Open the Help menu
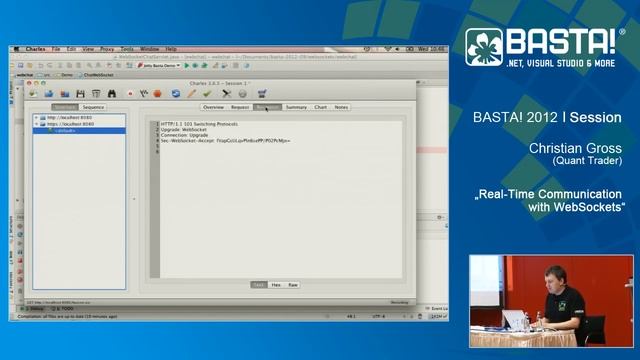The image size is (640, 360). (171, 49)
